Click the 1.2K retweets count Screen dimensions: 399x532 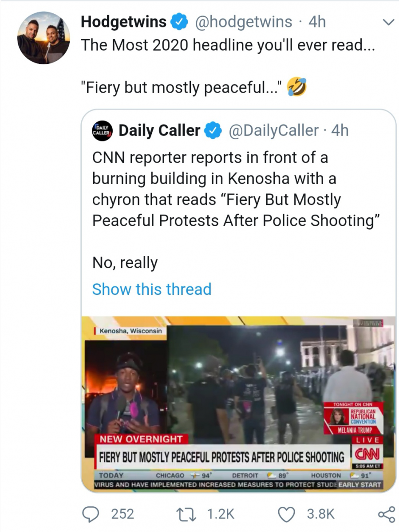221,513
